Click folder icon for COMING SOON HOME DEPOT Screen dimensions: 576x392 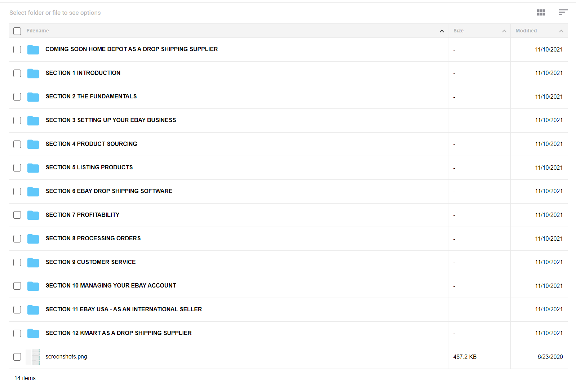click(33, 50)
